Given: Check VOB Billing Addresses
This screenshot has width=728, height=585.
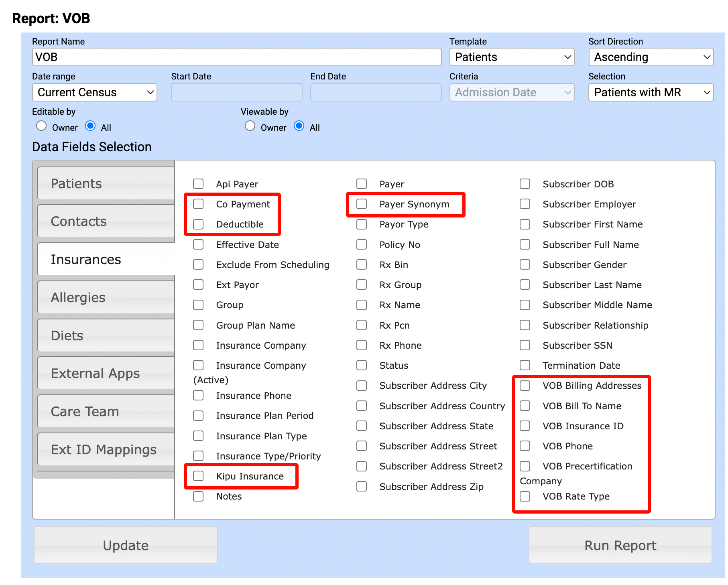Looking at the screenshot, I should click(x=525, y=386).
